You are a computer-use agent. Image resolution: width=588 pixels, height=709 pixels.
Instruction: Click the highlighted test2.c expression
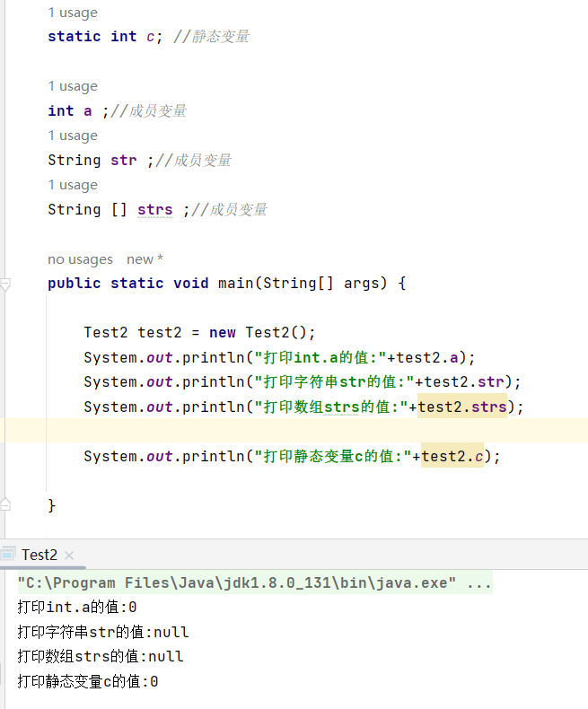(452, 456)
